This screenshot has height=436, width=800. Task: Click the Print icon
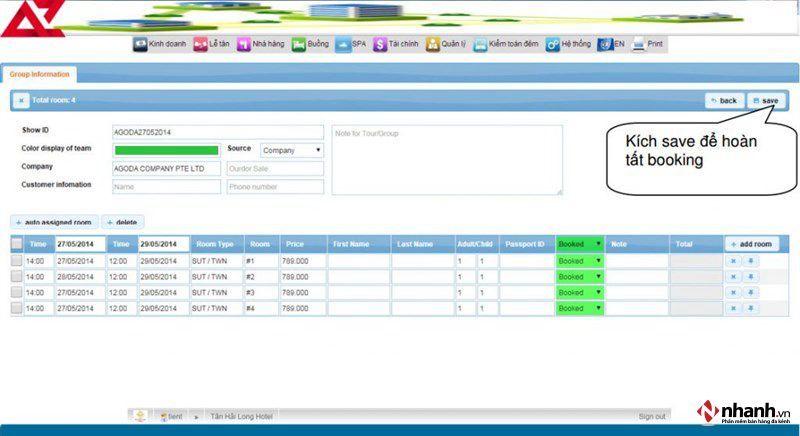click(638, 44)
